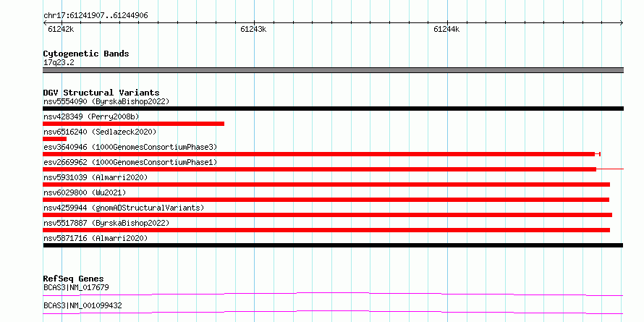This screenshot has height=322, width=644.
Task: Click the gray 17q23.2 cytogenetic band bar
Action: click(x=333, y=70)
